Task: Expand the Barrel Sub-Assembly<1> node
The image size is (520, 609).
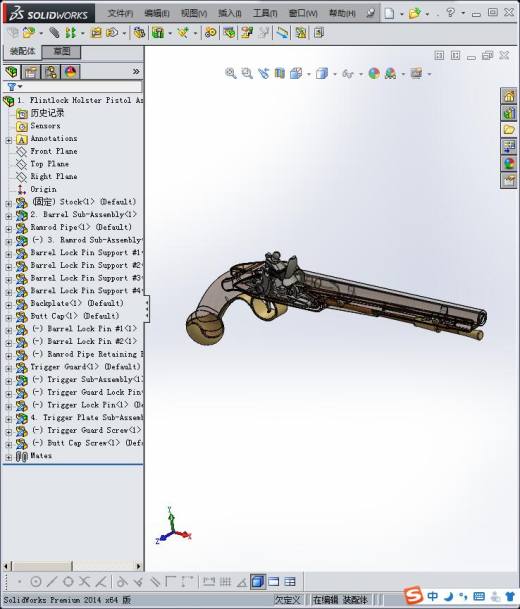Action: (9, 216)
